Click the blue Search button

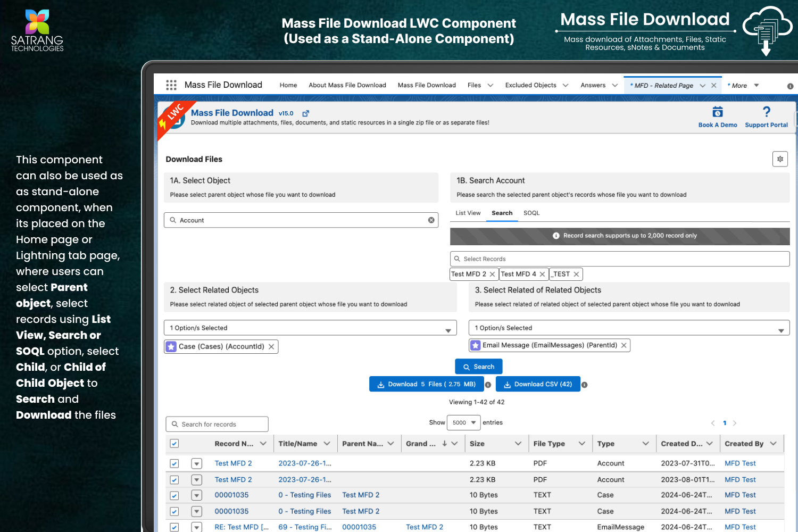[x=478, y=367]
